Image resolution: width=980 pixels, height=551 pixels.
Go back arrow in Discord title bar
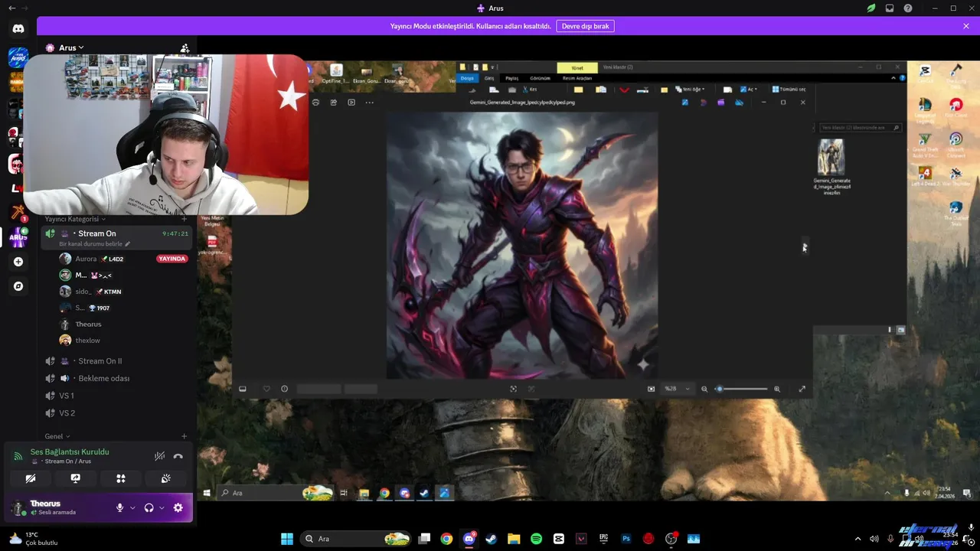coord(11,8)
